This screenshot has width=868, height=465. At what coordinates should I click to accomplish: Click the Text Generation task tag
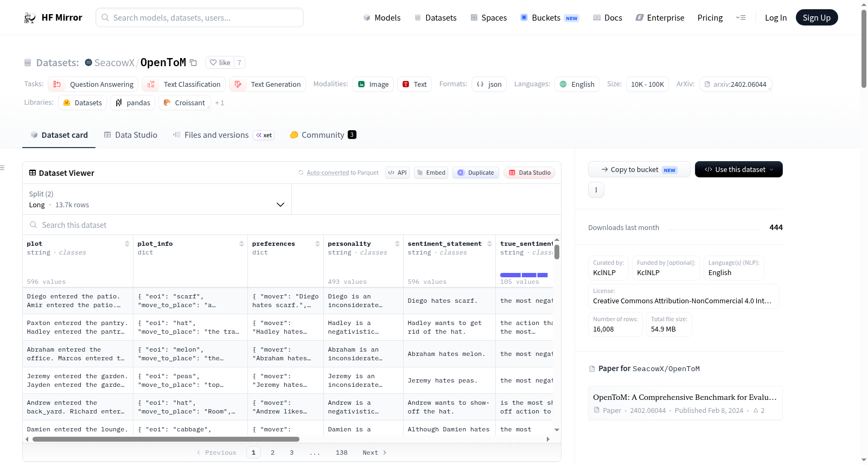pyautogui.click(x=267, y=84)
